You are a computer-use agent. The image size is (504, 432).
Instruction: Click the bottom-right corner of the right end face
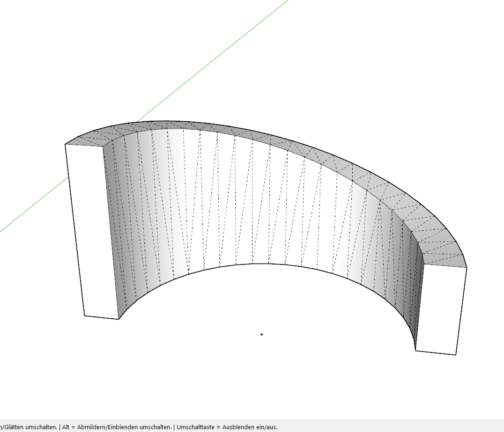456,355
